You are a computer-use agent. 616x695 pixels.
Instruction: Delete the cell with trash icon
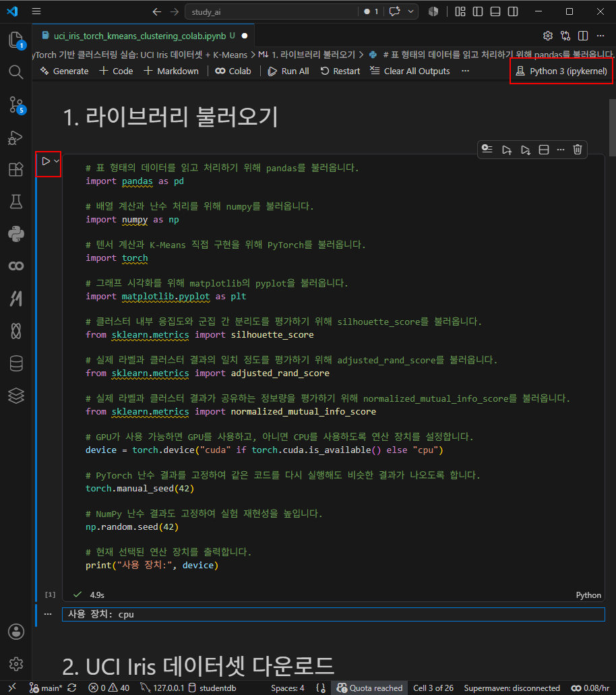click(578, 150)
